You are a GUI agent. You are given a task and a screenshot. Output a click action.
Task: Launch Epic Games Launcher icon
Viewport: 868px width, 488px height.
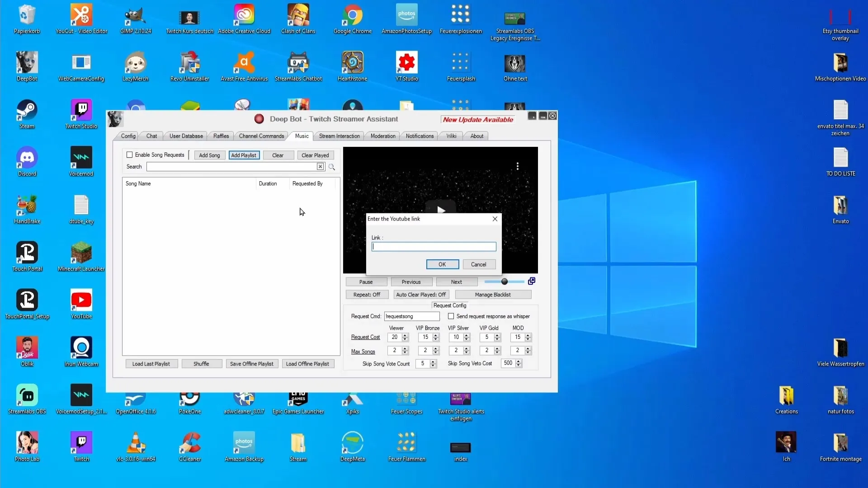point(298,402)
